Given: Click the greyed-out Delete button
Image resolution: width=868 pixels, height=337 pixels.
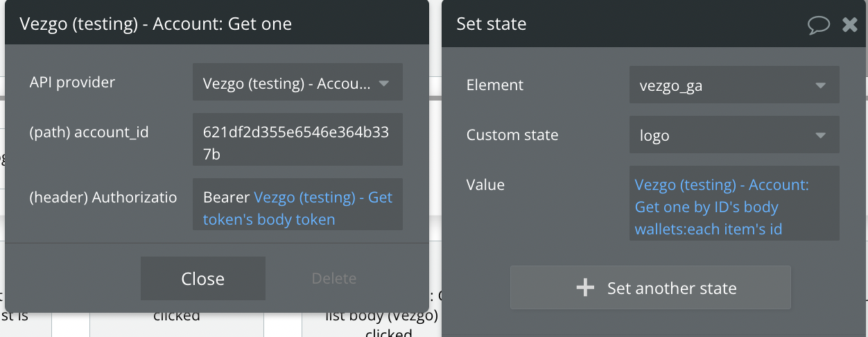Looking at the screenshot, I should (x=333, y=278).
